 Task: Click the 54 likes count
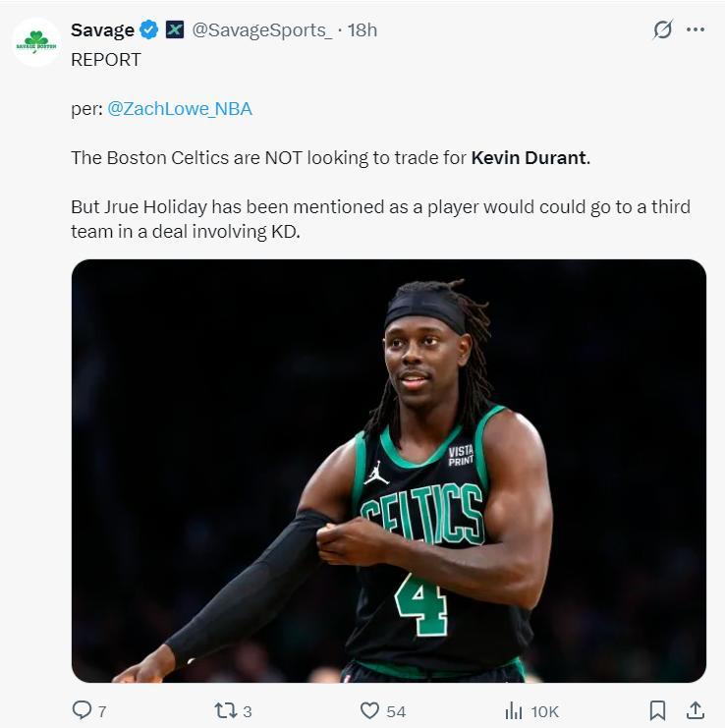396,711
